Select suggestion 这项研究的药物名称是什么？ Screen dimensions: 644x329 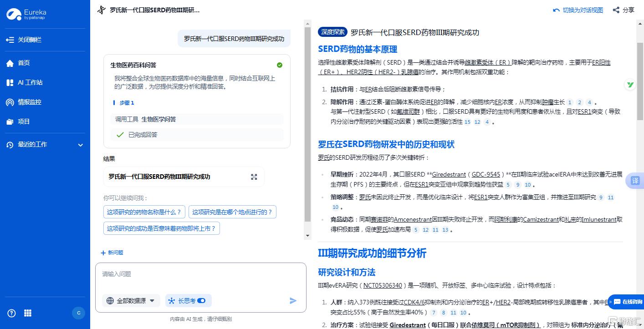pyautogui.click(x=144, y=212)
